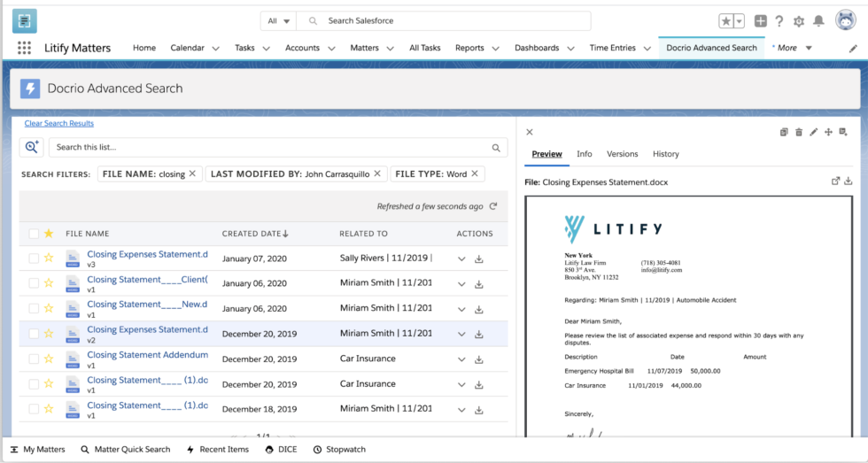Expand actions dropdown for the Car Insurance Addendum row
This screenshot has width=868, height=463.
[461, 359]
